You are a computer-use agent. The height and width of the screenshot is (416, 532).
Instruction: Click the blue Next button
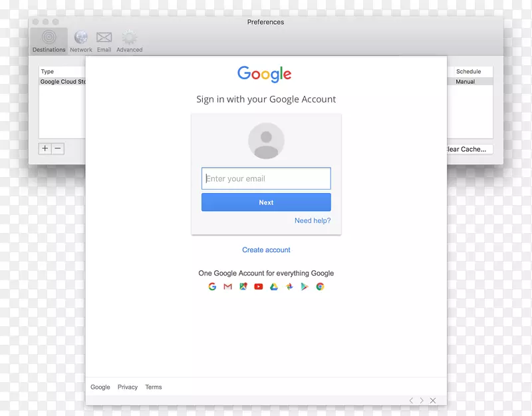click(x=266, y=202)
